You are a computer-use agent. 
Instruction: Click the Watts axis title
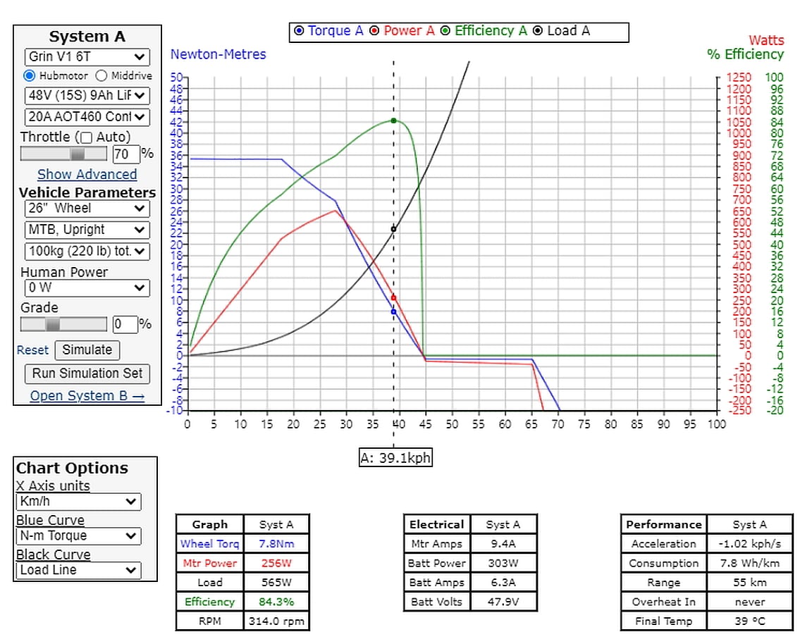pos(766,40)
